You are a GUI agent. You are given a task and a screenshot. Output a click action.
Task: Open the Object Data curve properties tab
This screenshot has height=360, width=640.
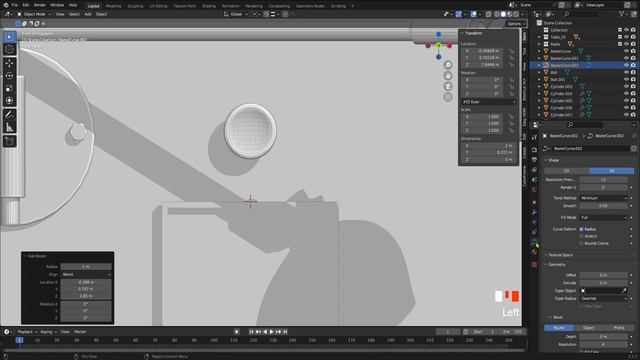click(x=534, y=242)
